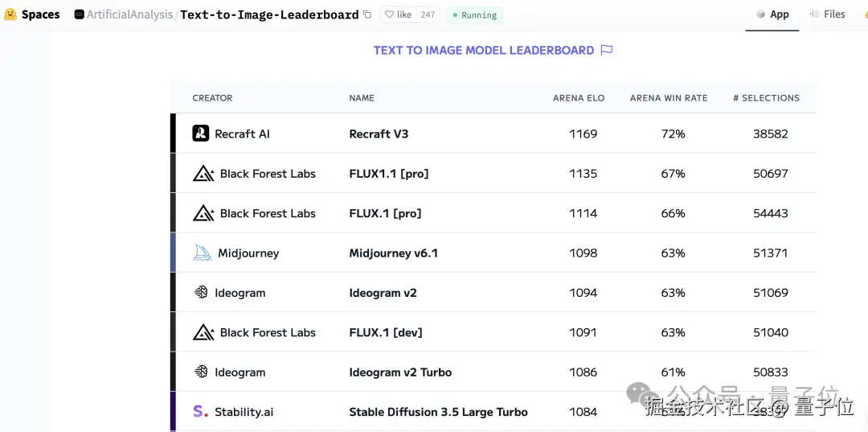
Task: Click Black Forest Labs text in FLUX1.1 [pro] row
Action: pyautogui.click(x=268, y=174)
